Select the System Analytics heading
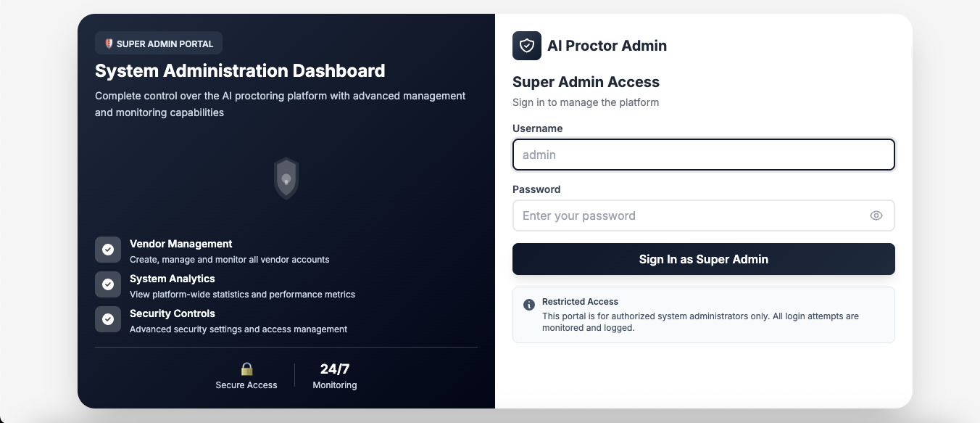Image resolution: width=980 pixels, height=423 pixels. (x=173, y=279)
